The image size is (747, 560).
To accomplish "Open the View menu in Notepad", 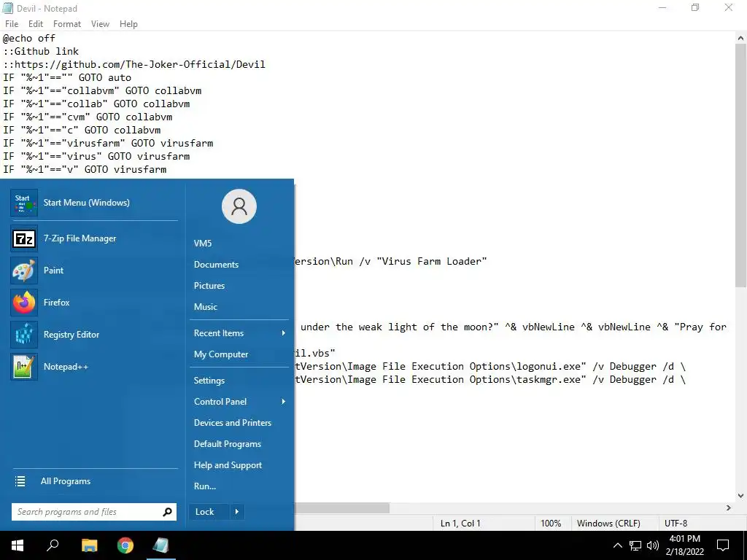I will pyautogui.click(x=100, y=24).
